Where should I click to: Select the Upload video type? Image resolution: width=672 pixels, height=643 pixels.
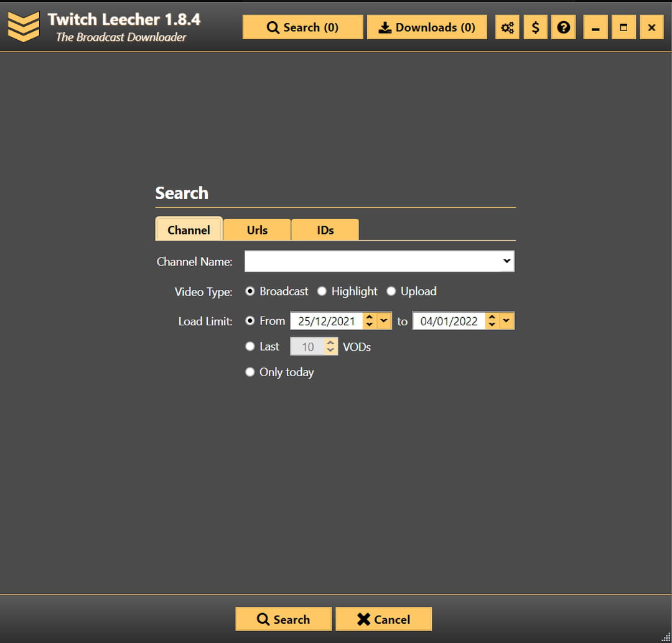(x=391, y=291)
